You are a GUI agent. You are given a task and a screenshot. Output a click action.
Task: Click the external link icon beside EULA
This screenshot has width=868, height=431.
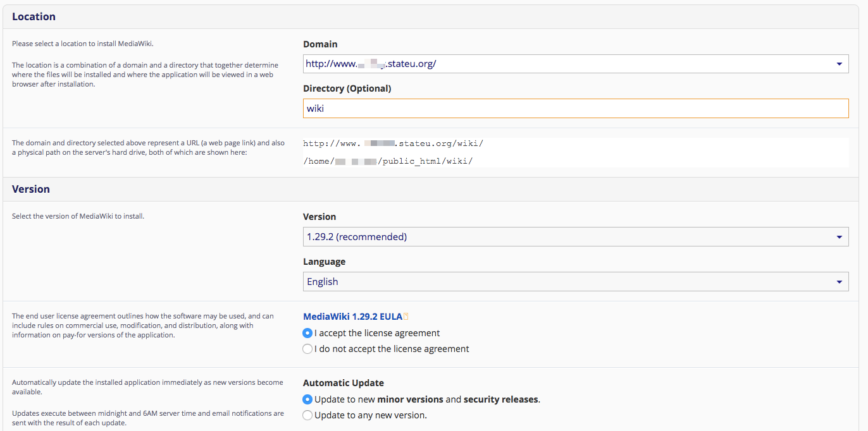406,317
